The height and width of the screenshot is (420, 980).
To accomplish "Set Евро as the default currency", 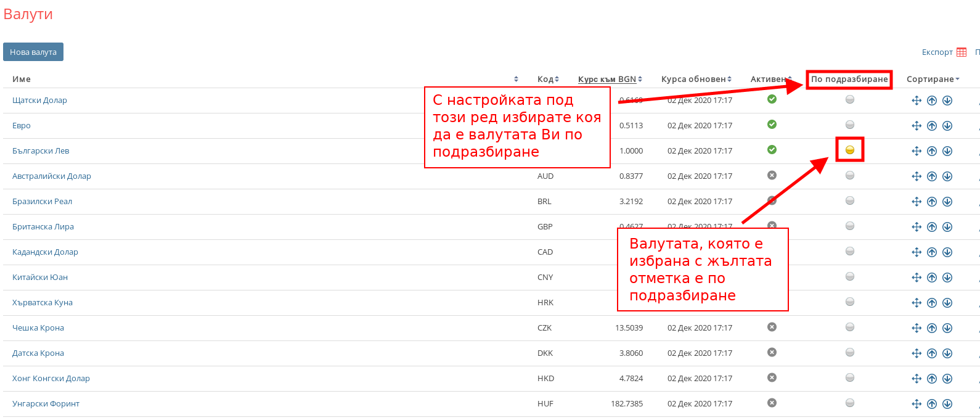I will point(850,125).
